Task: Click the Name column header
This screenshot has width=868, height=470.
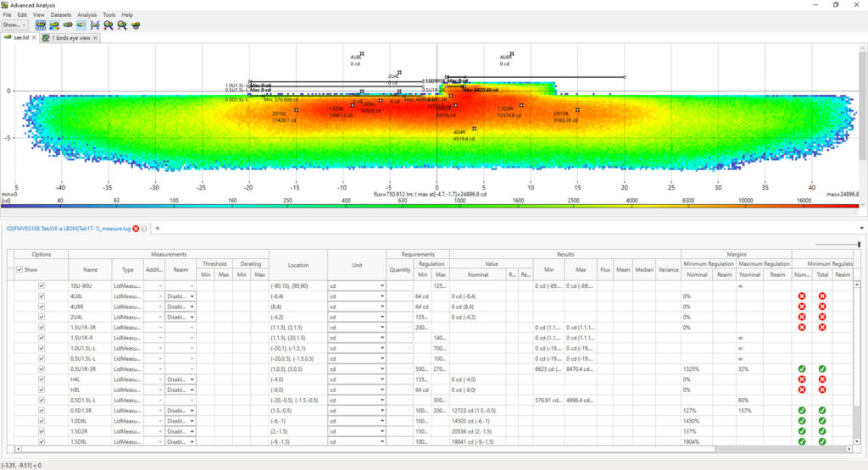Action: tap(90, 270)
